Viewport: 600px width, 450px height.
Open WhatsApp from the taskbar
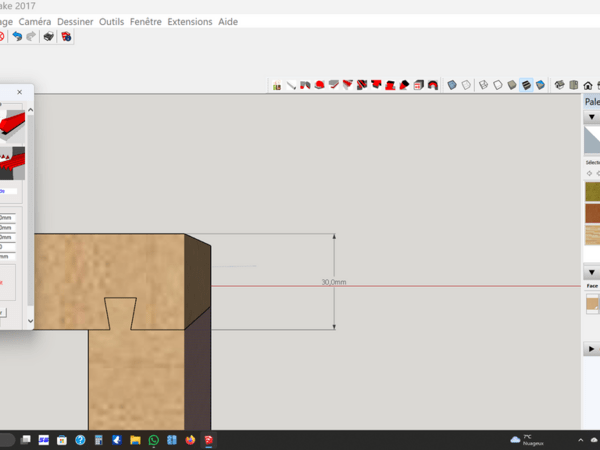[x=154, y=440]
